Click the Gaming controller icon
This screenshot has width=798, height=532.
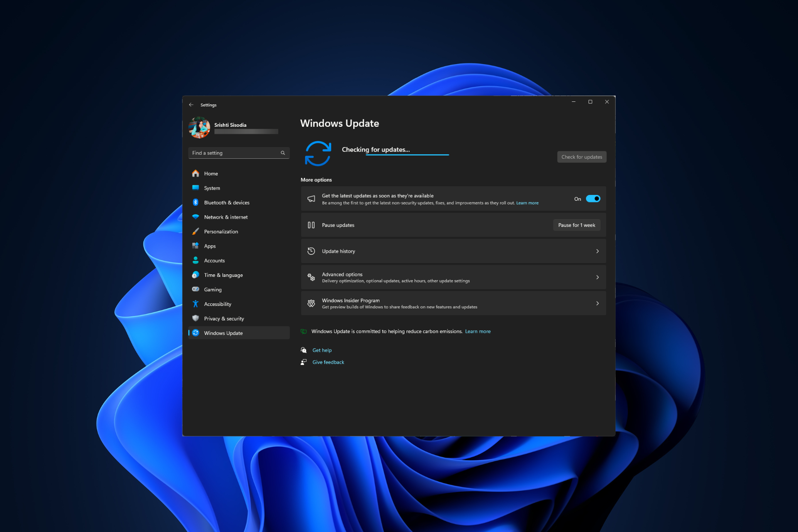[x=195, y=289]
